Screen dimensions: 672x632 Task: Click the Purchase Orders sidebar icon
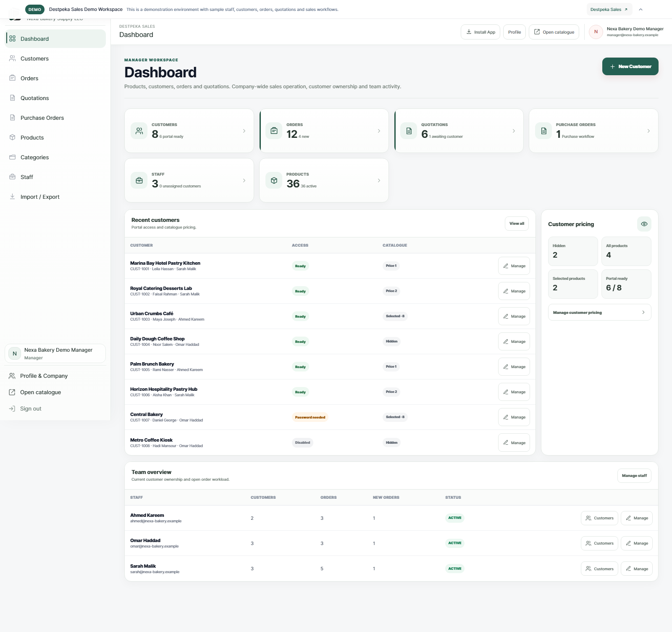coord(13,118)
